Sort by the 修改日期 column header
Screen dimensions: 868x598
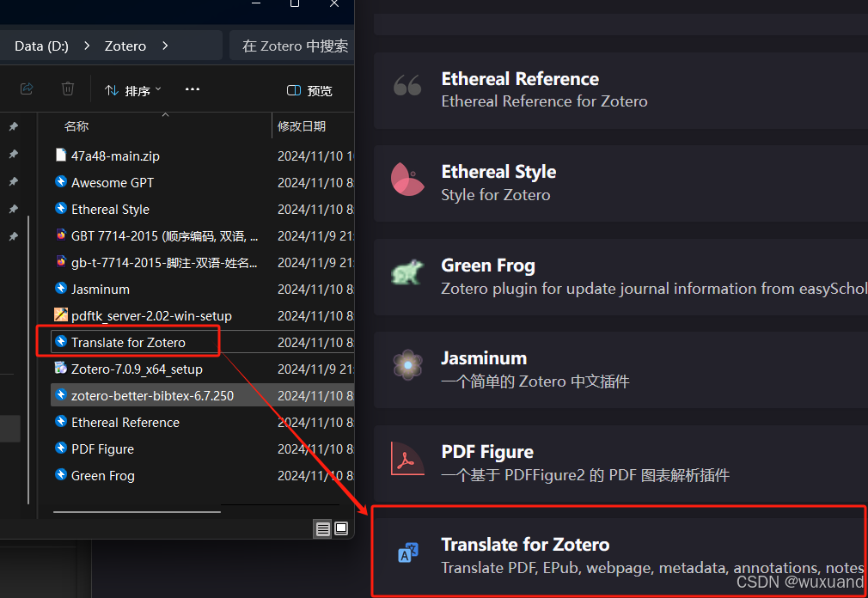pyautogui.click(x=301, y=126)
